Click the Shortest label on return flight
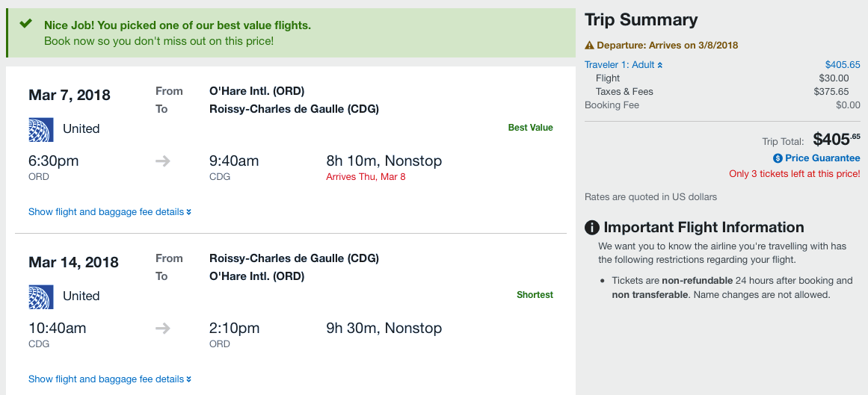Viewport: 868px width, 395px height. [x=535, y=295]
